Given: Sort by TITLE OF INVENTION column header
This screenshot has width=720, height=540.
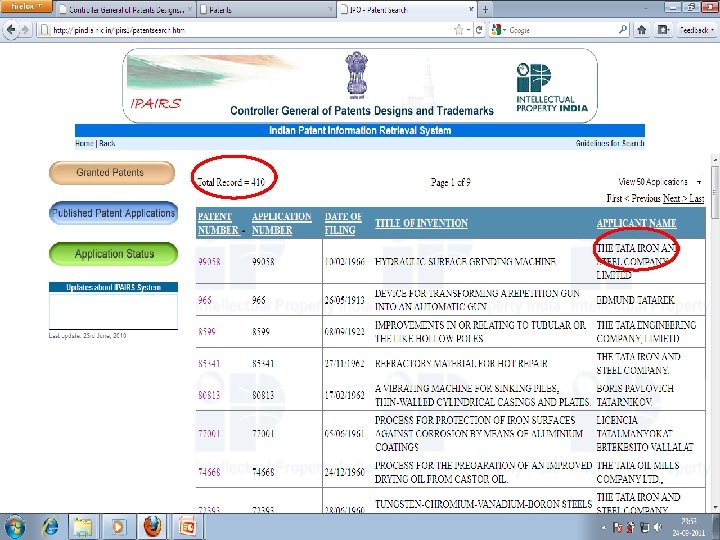Looking at the screenshot, I should 421,223.
